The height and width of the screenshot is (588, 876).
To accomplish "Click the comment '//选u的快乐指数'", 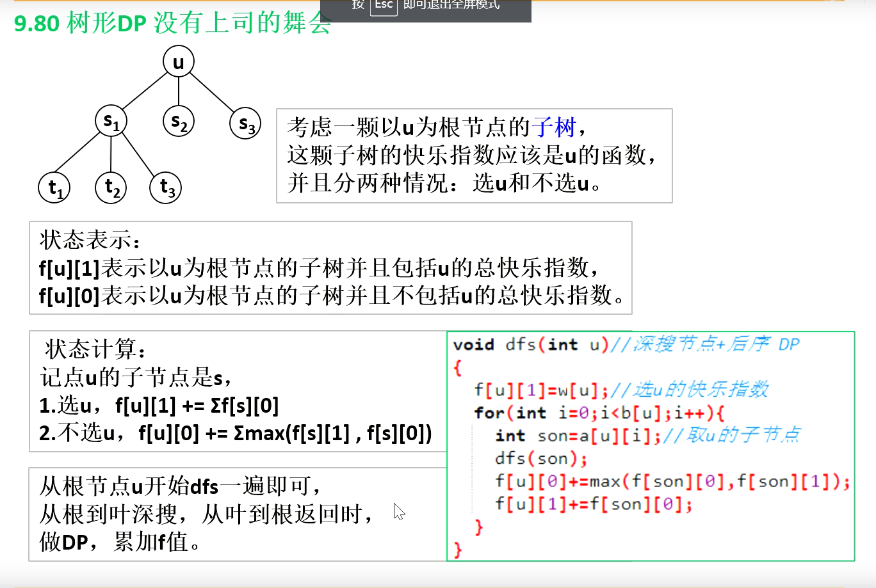I will [x=690, y=389].
